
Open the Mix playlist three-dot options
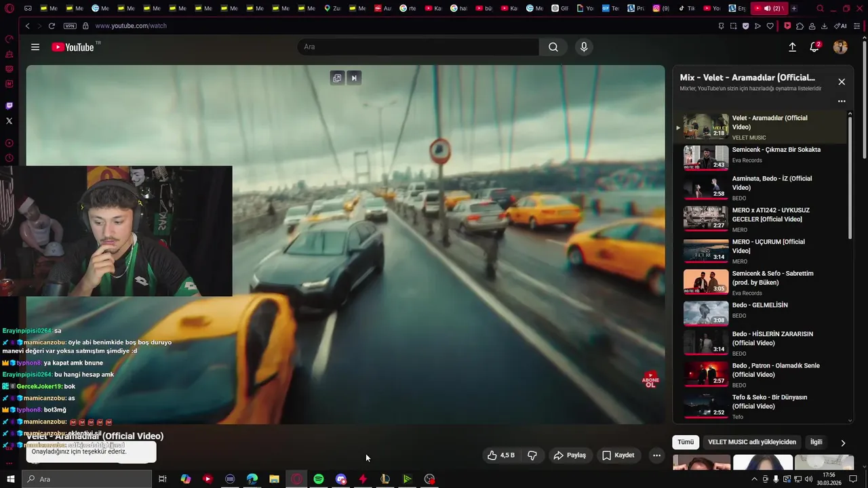click(x=842, y=101)
